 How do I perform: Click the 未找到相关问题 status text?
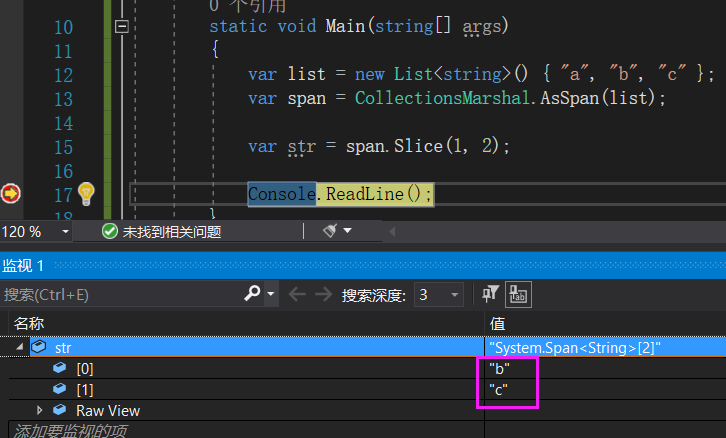(x=172, y=232)
